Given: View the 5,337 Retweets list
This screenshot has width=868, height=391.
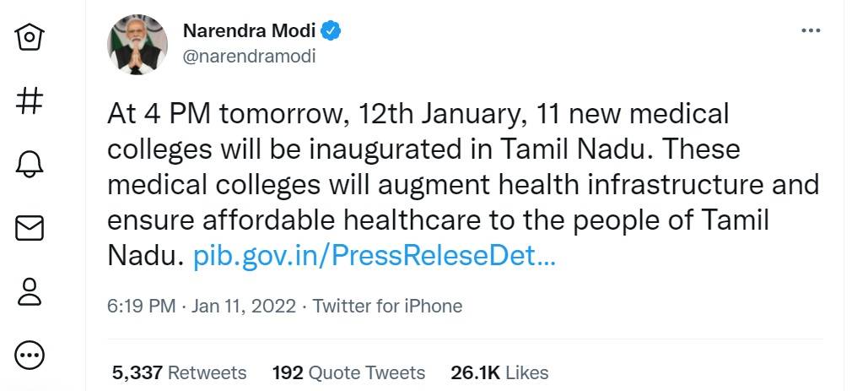Looking at the screenshot, I should pos(179,372).
